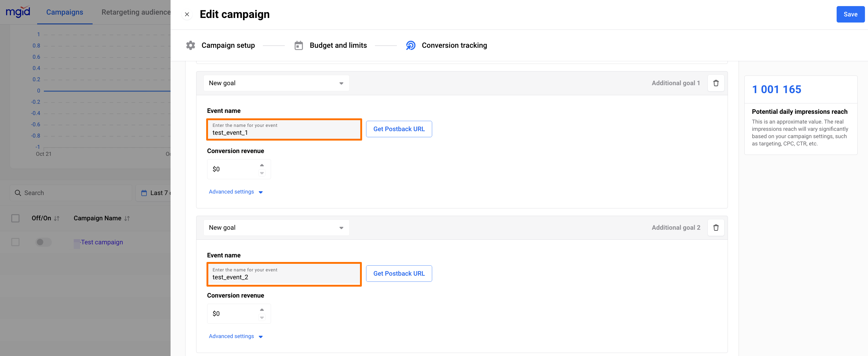Click the mgid logo
This screenshot has width=868, height=356.
tap(18, 12)
